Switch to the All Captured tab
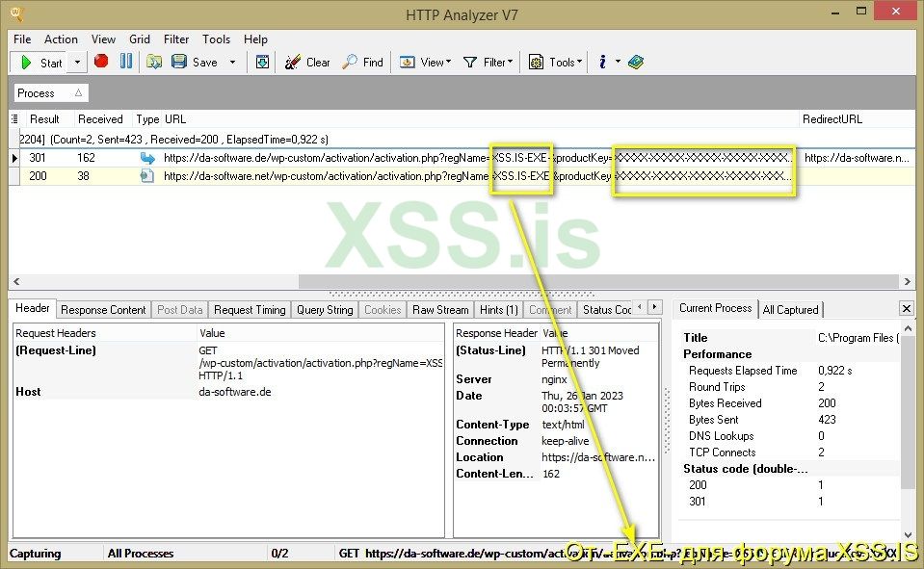Screen dimensions: 924x569 coord(791,309)
